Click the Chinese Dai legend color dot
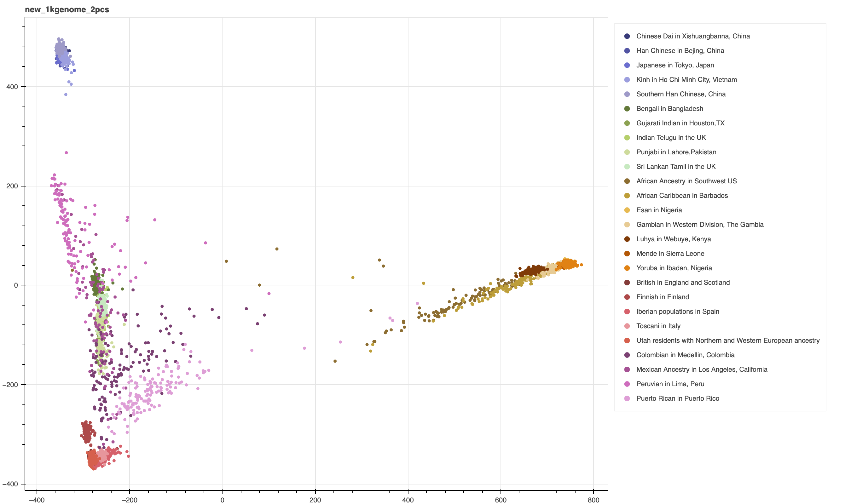The image size is (851, 504). click(627, 36)
